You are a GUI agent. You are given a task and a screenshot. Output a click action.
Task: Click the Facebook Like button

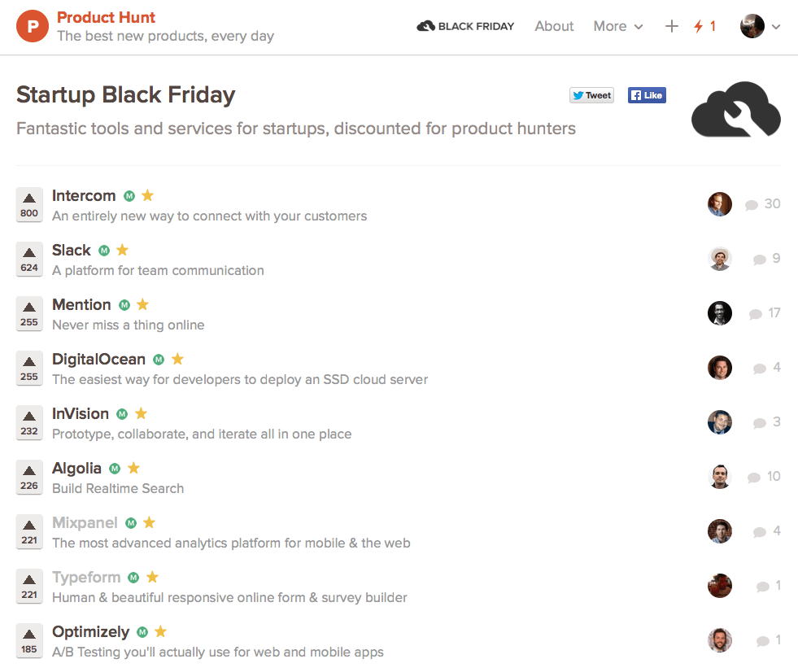[647, 95]
